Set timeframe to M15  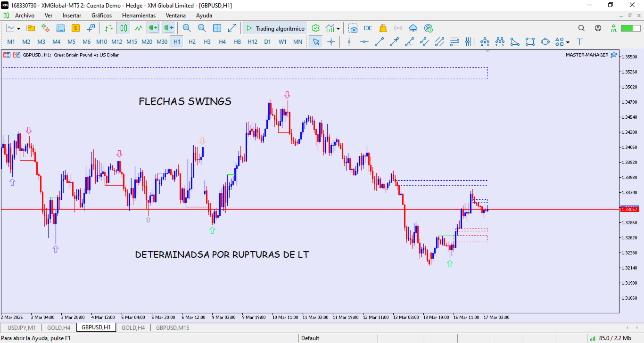pyautogui.click(x=132, y=42)
